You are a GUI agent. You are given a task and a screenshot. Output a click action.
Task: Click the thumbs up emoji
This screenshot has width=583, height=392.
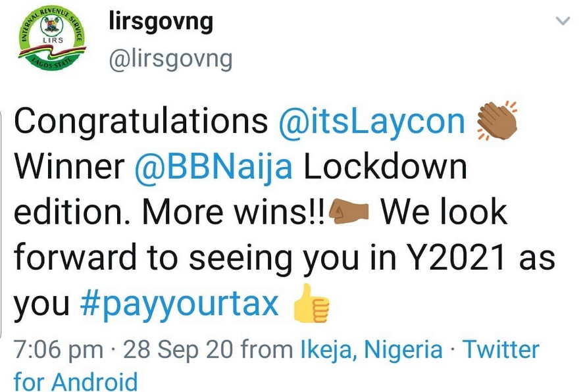[x=311, y=303]
